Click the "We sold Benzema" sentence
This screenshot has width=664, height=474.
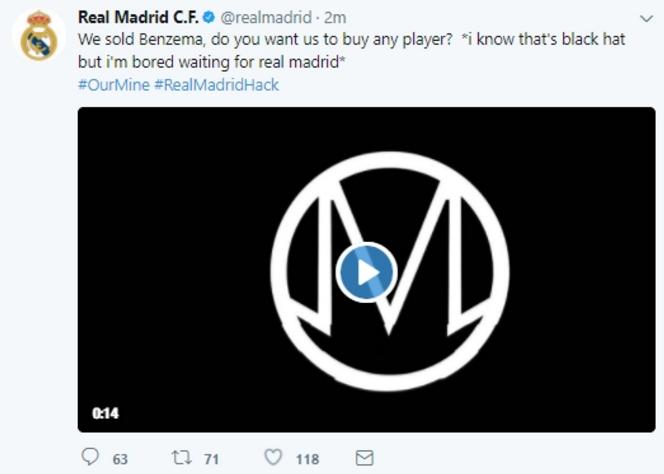[148, 41]
